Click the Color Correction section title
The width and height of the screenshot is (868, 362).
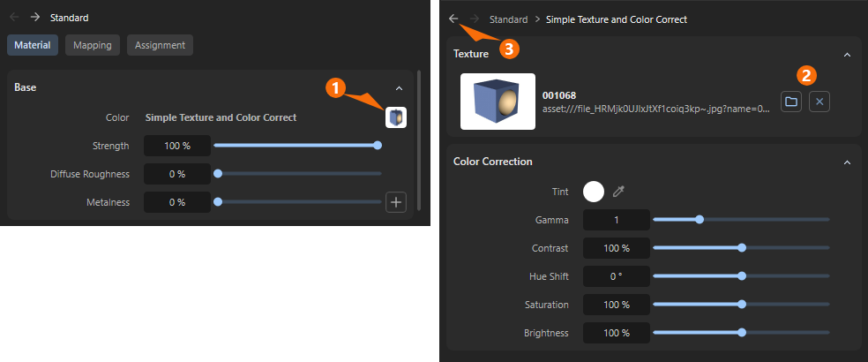(x=493, y=162)
